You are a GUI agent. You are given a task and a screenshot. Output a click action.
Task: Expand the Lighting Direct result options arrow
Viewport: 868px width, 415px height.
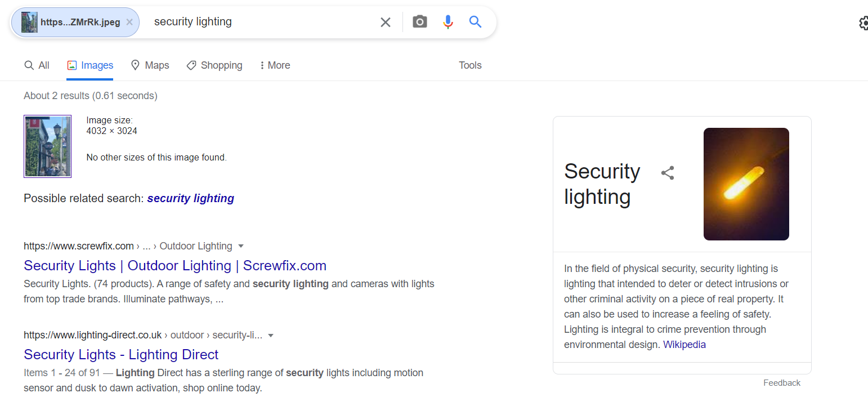pos(271,336)
